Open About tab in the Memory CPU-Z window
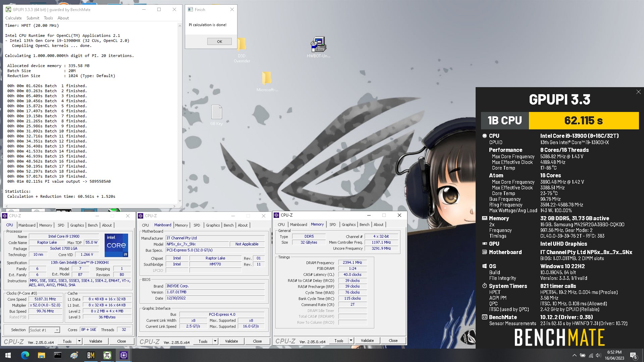The height and width of the screenshot is (362, 644). 378,225
